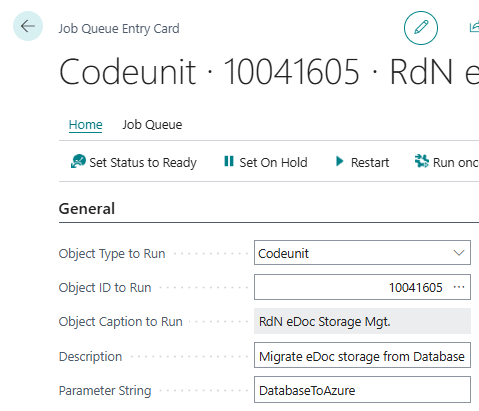The height and width of the screenshot is (411, 479).
Task: Switch to the Home tab
Action: pyautogui.click(x=85, y=125)
